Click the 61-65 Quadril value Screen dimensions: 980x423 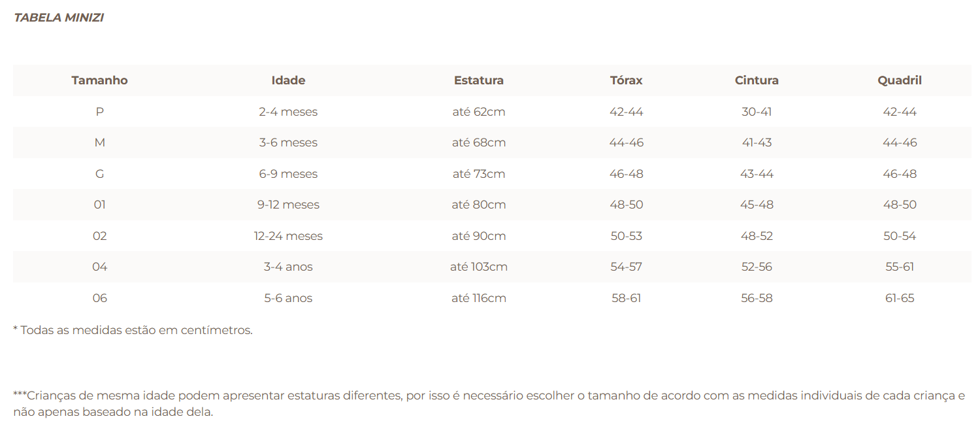click(900, 298)
